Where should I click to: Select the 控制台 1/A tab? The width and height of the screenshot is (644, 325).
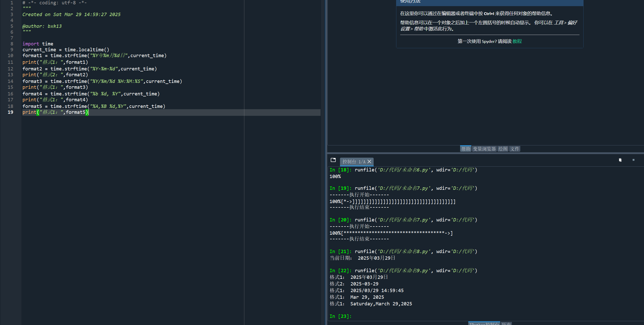coord(353,161)
